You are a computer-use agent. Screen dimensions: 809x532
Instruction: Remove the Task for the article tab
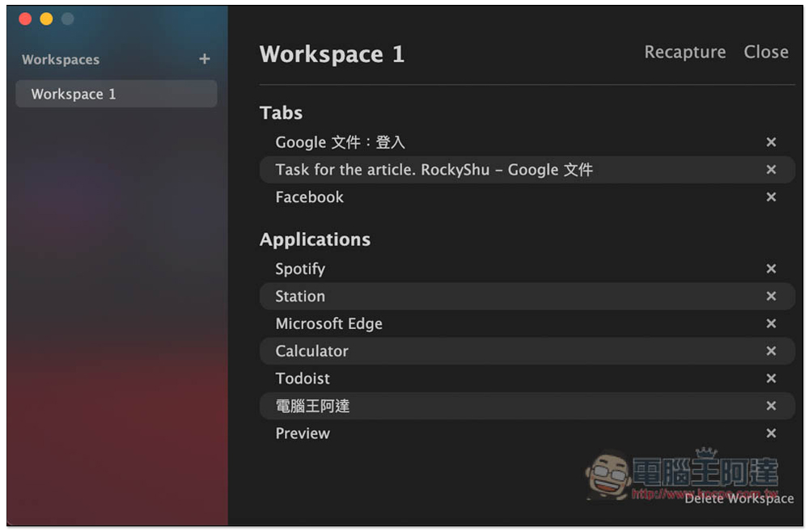point(771,170)
